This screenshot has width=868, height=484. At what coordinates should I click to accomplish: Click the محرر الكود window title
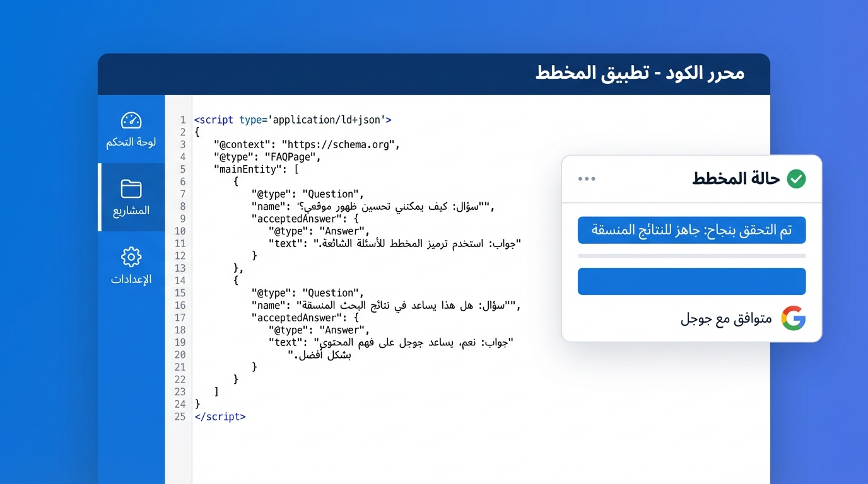640,73
